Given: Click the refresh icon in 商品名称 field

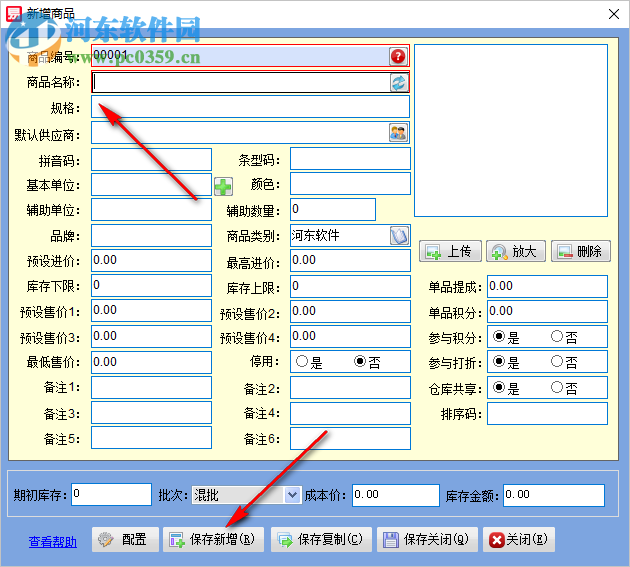Looking at the screenshot, I should [399, 83].
